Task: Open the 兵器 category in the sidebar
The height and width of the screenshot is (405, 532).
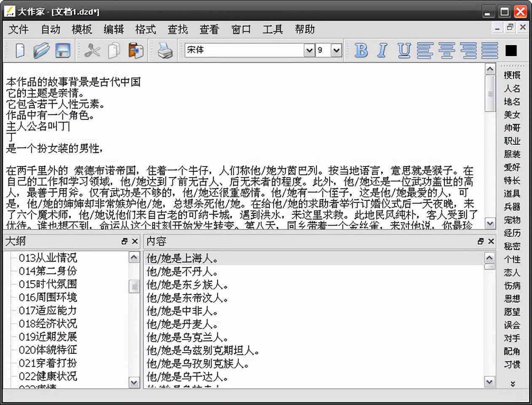Action: [511, 207]
